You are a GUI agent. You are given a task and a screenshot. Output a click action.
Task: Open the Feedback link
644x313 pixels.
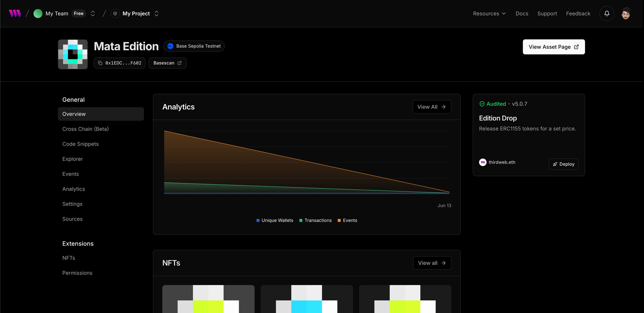point(578,14)
